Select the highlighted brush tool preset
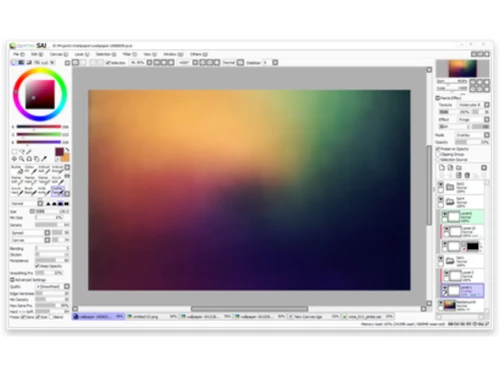This screenshot has width=500, height=375. click(x=57, y=191)
